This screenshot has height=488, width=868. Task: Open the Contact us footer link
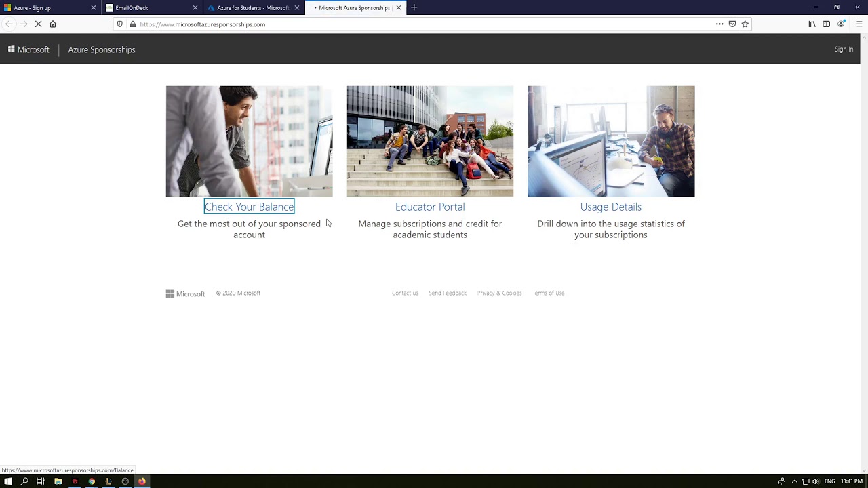tap(405, 293)
